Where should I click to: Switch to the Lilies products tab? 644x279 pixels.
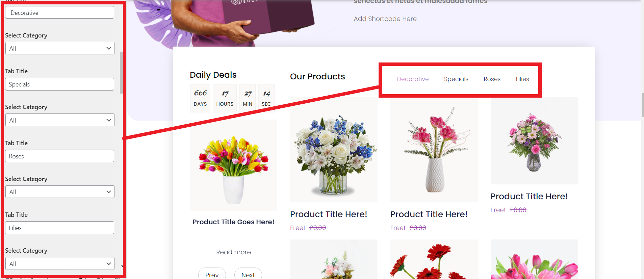[x=522, y=79]
